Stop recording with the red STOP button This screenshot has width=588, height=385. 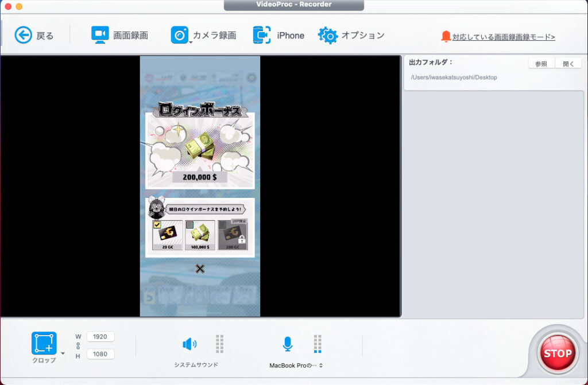click(557, 353)
